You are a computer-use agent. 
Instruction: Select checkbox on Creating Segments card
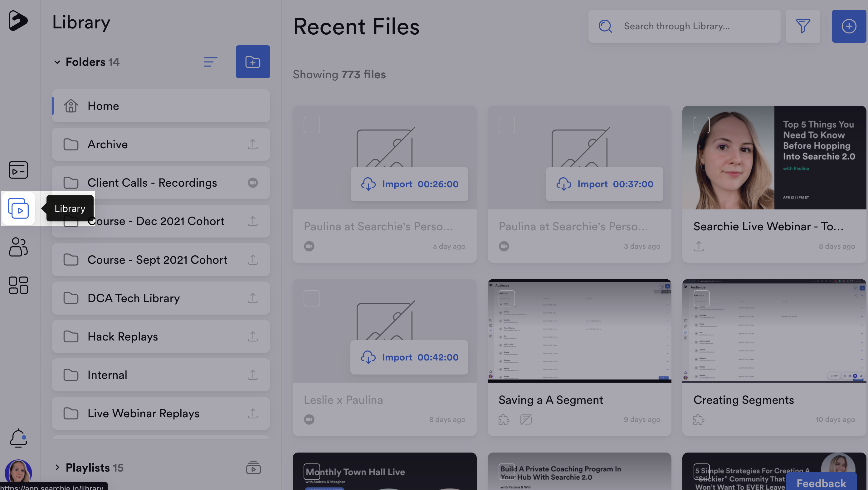[x=701, y=298]
